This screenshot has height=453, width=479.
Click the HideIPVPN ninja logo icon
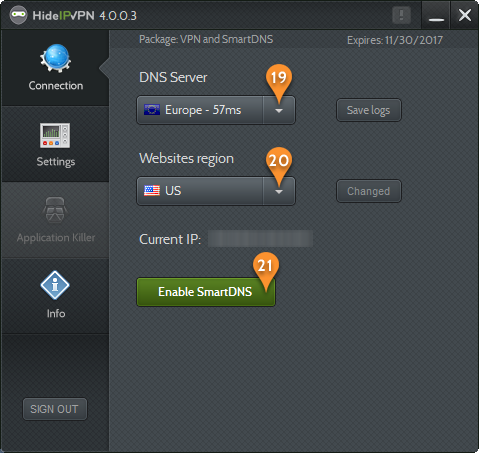(x=18, y=15)
